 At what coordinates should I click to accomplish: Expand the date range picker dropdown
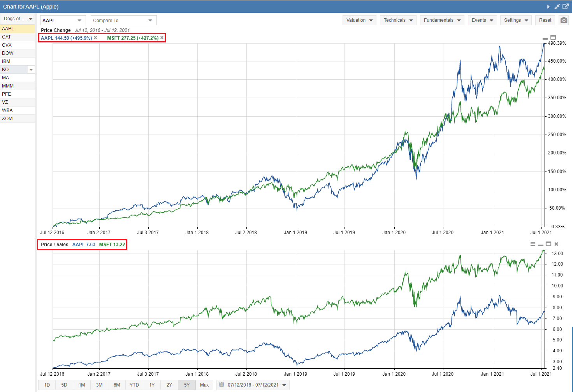[x=285, y=385]
